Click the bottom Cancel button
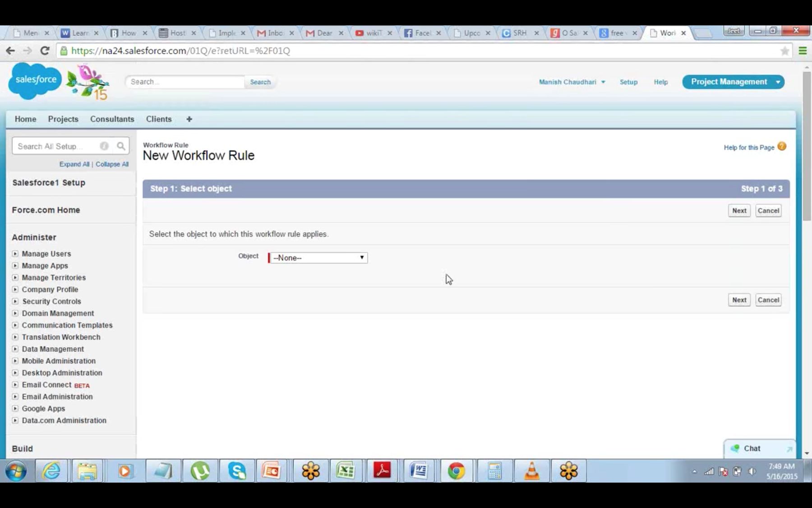Screen dimensions: 812x508 768,300
